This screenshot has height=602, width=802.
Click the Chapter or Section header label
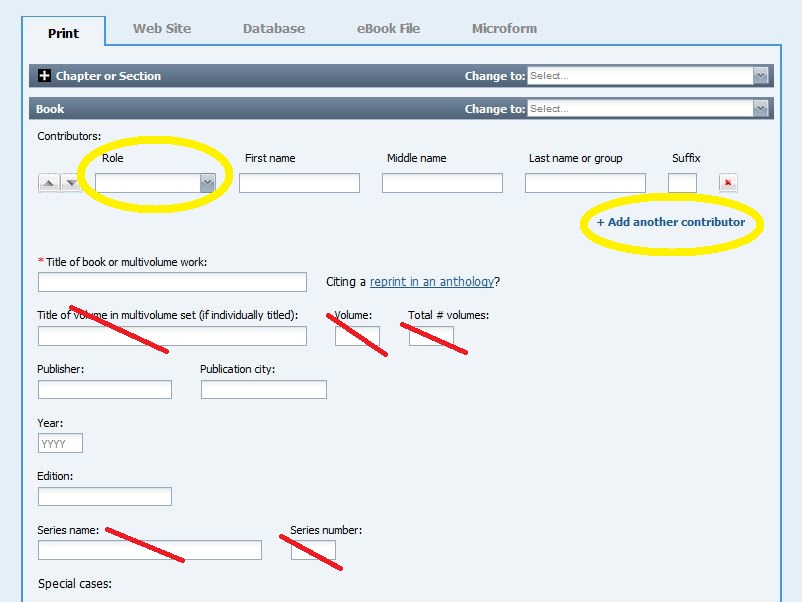(x=108, y=76)
